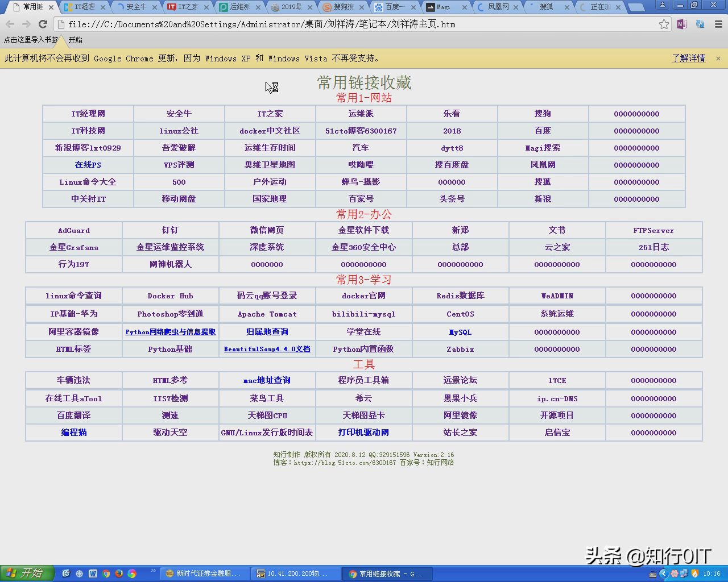Click the keyboard icon in system tray
Screen dimensions: 728x582
tap(653, 574)
